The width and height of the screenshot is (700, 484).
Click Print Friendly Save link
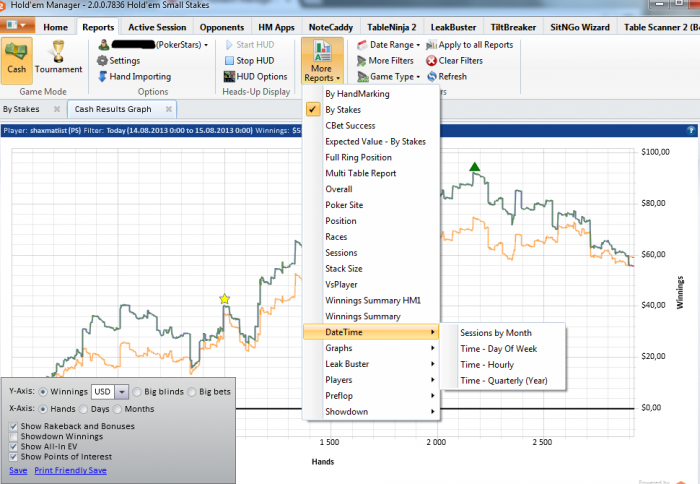coord(71,470)
